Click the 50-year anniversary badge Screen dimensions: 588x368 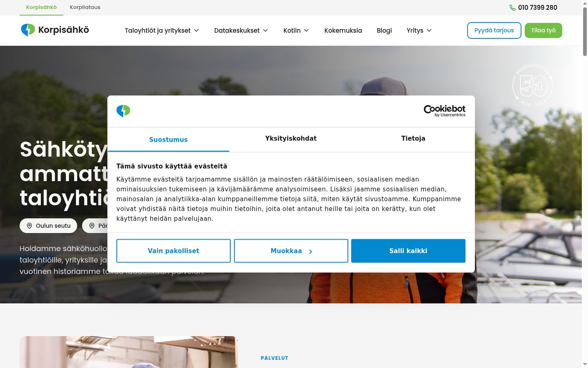(x=533, y=85)
